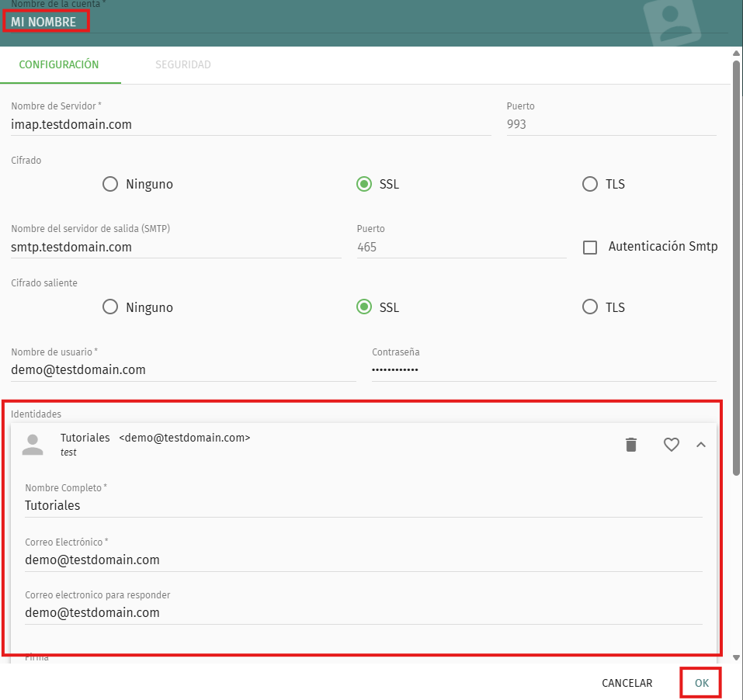Focus the Contraseña password field
Viewport: 743px width, 700px height.
click(543, 370)
